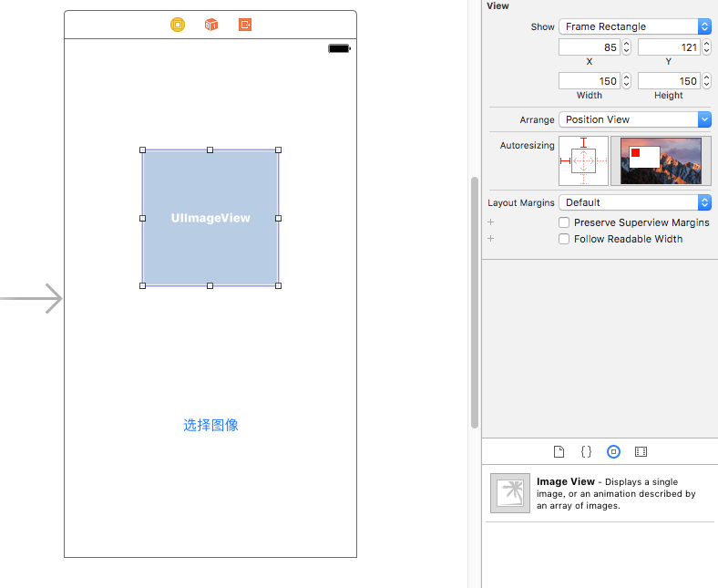The width and height of the screenshot is (718, 588).
Task: Open the File Template library tab
Action: [x=559, y=451]
